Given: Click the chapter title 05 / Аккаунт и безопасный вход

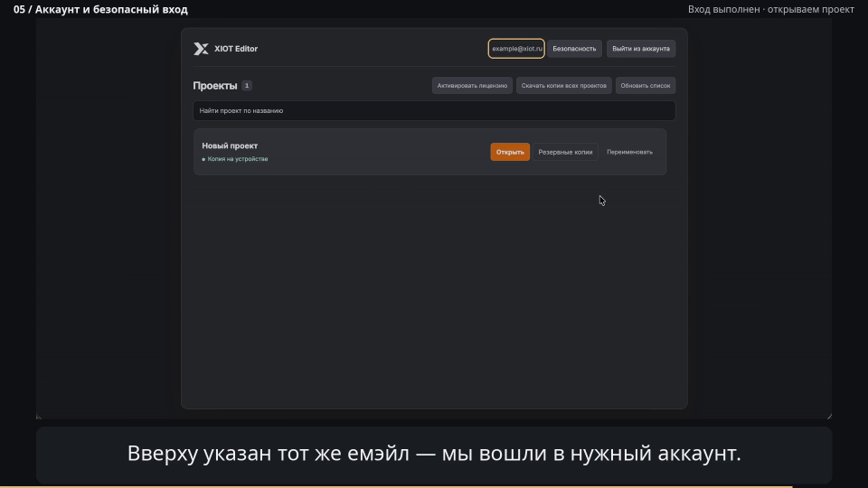Looking at the screenshot, I should coord(100,9).
